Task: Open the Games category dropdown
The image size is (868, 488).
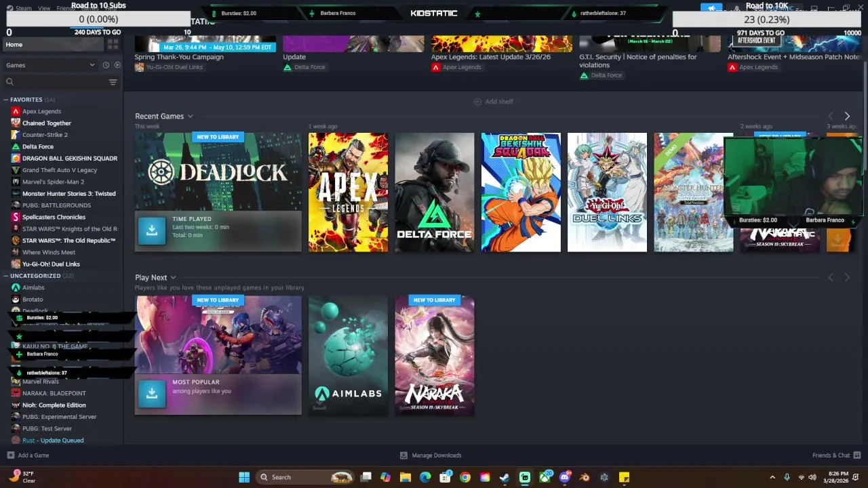Action: coord(50,65)
